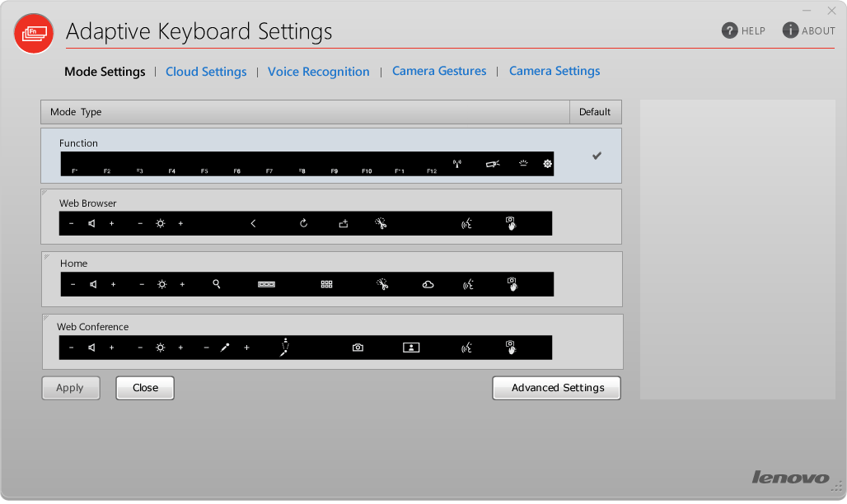Viewport: 847px width, 504px height.
Task: Click the F12 key in Function row
Action: 432,170
